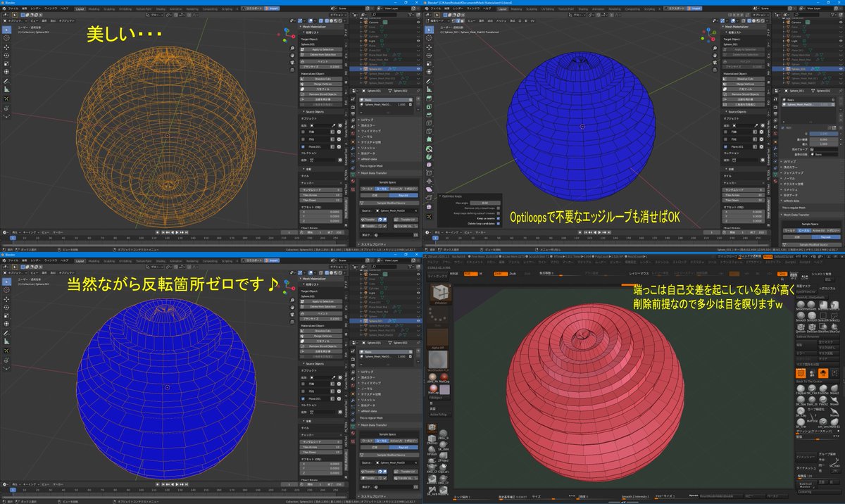Toggle Light eye visibility in 美しい window outliner

tap(418, 41)
